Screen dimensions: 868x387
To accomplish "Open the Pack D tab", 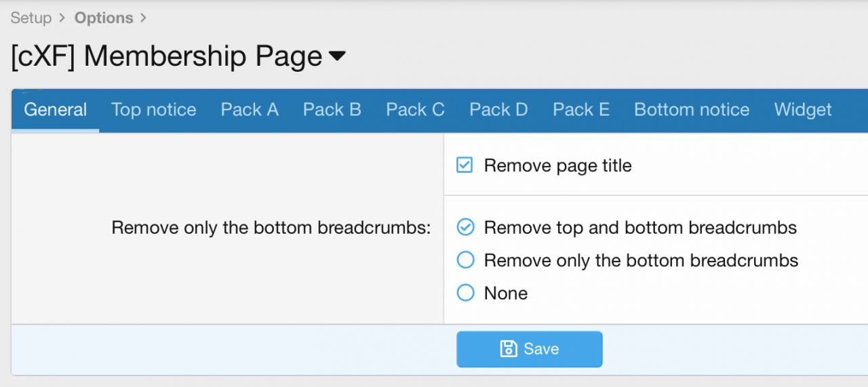I will [x=498, y=110].
